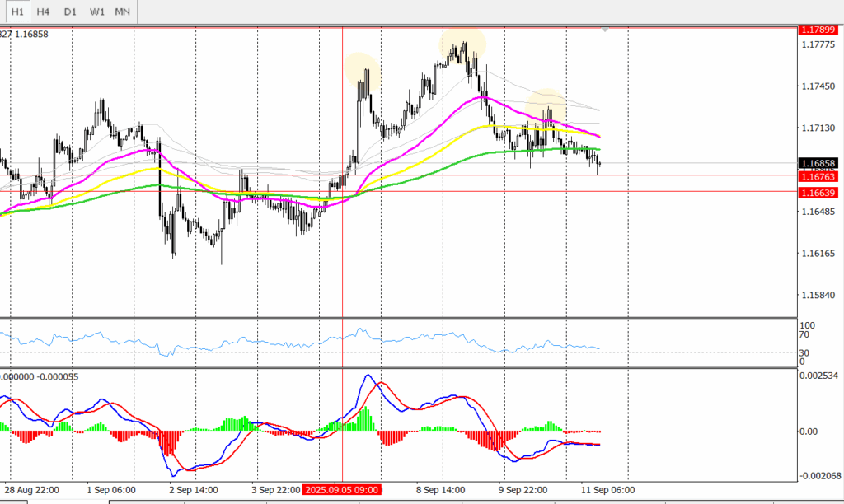
Task: Select the 1.16763 level price tag
Action: pos(819,176)
